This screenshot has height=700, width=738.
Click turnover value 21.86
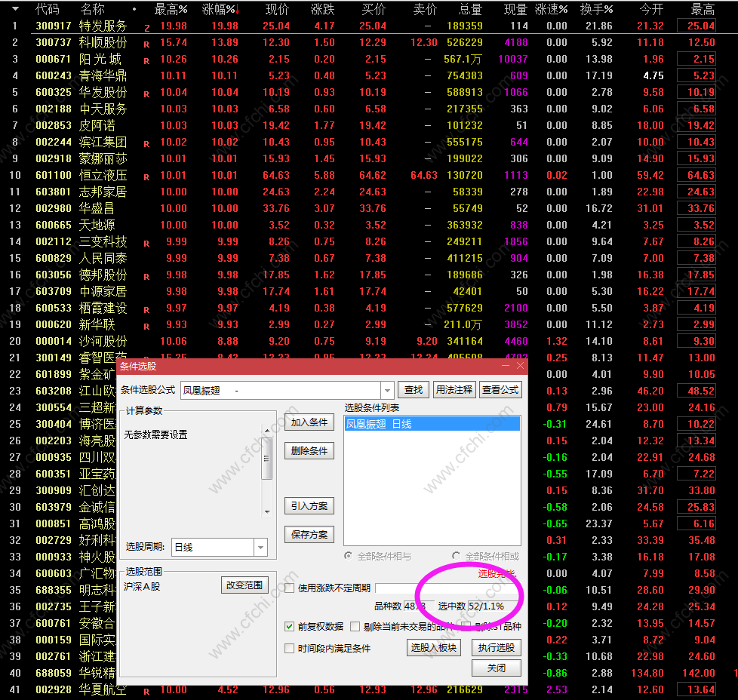coord(598,26)
